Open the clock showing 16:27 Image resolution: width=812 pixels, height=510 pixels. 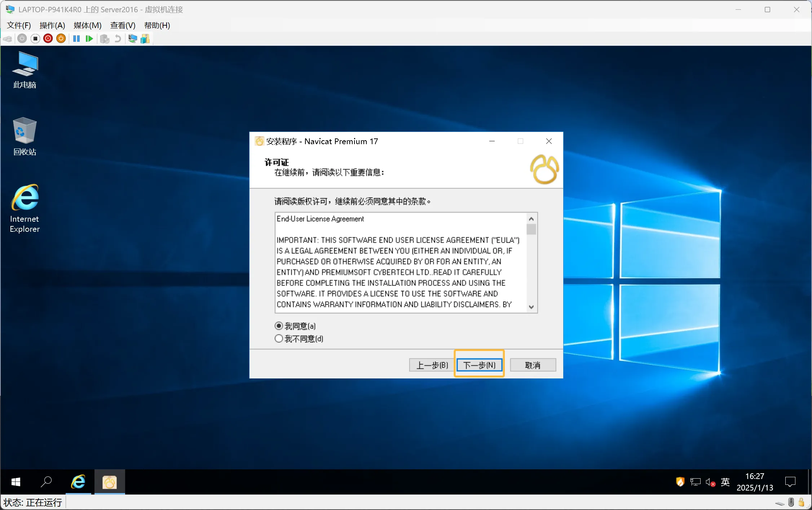755,482
